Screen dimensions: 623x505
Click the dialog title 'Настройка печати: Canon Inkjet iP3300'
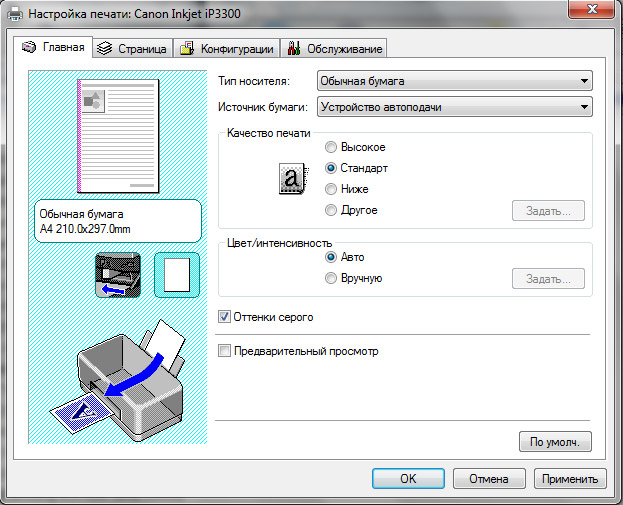(134, 14)
